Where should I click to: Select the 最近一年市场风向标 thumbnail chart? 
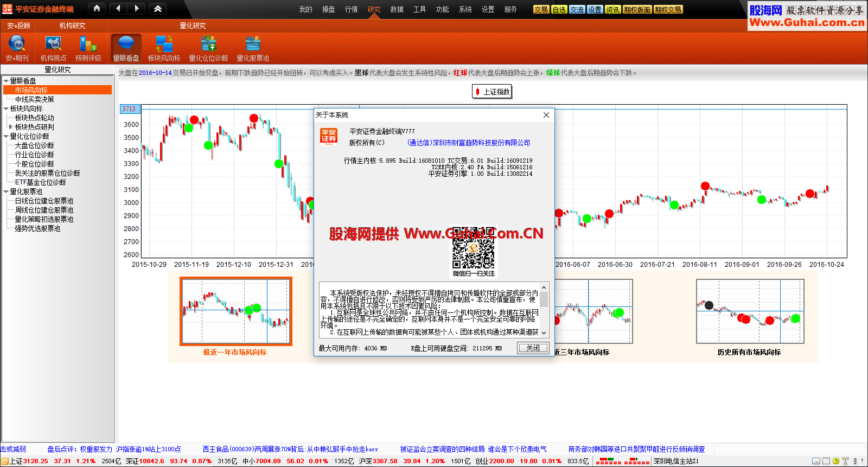(236, 311)
